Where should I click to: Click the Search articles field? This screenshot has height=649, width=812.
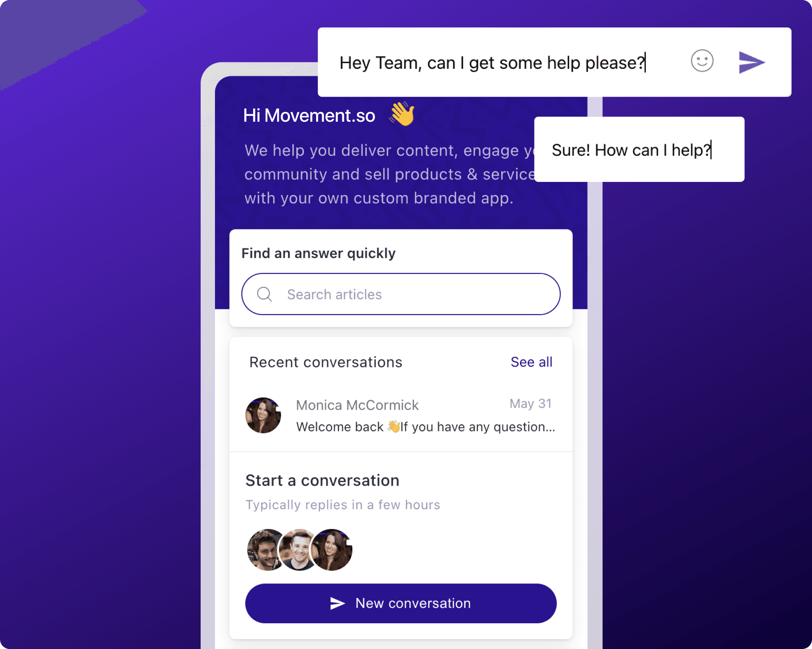click(401, 294)
